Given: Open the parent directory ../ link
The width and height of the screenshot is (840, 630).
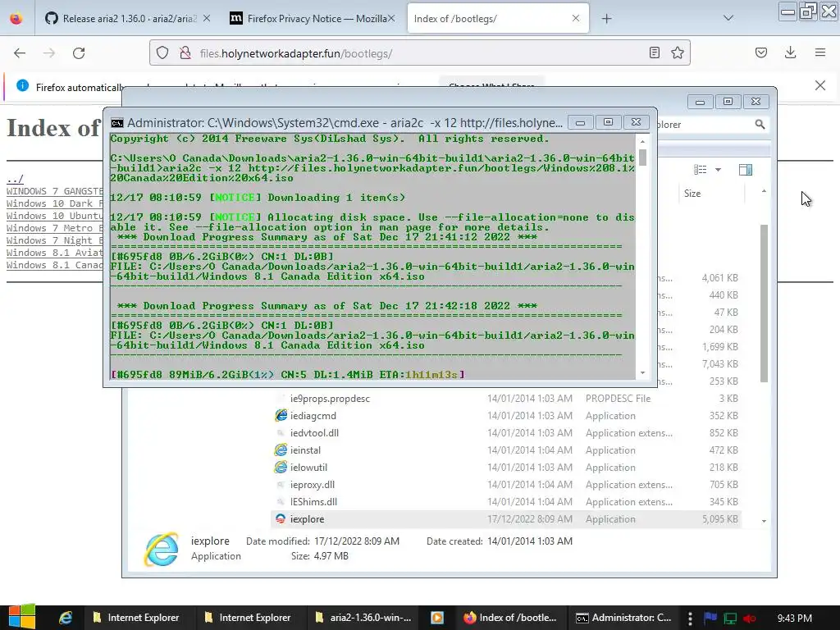Looking at the screenshot, I should [x=15, y=179].
